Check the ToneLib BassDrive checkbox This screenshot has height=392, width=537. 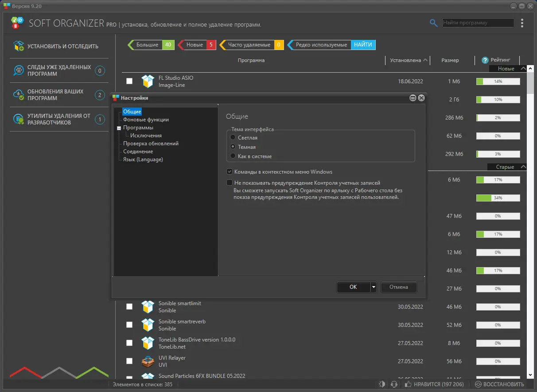(129, 343)
